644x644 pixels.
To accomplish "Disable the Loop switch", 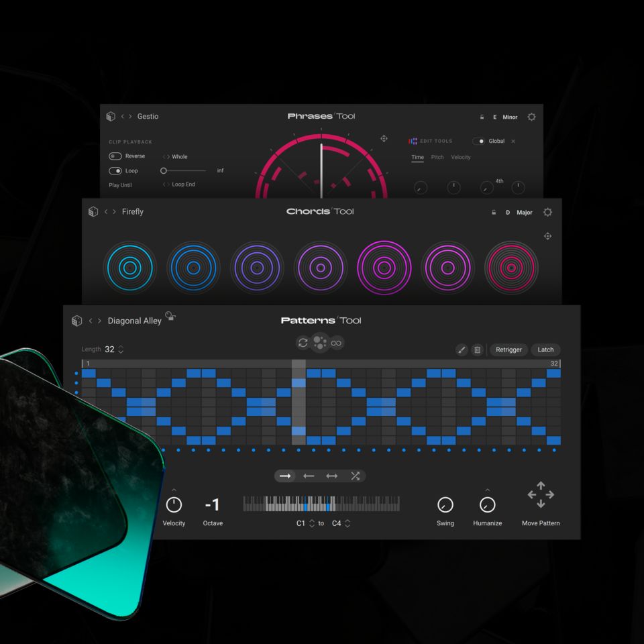I will click(x=115, y=171).
